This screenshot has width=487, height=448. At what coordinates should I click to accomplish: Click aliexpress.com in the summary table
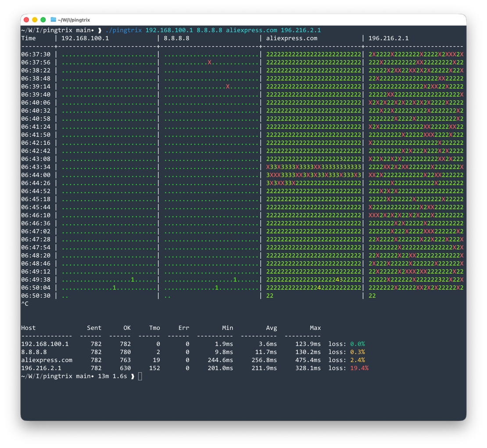click(47, 360)
